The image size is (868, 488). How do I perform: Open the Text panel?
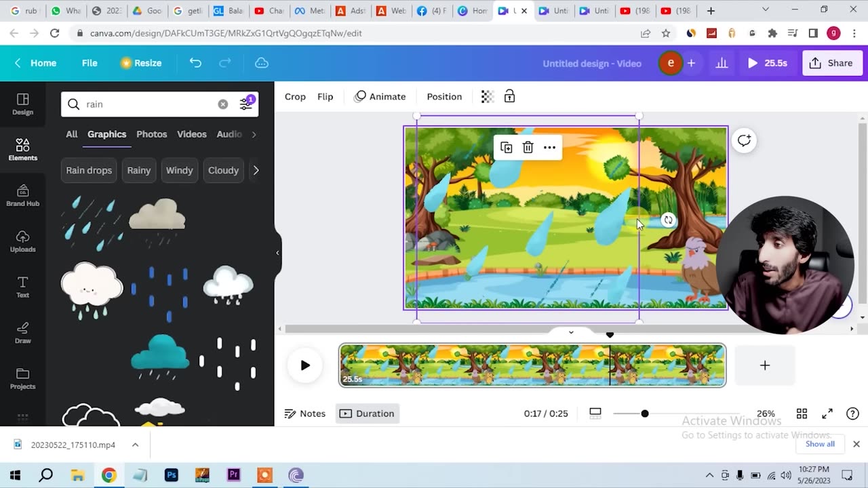coord(22,287)
